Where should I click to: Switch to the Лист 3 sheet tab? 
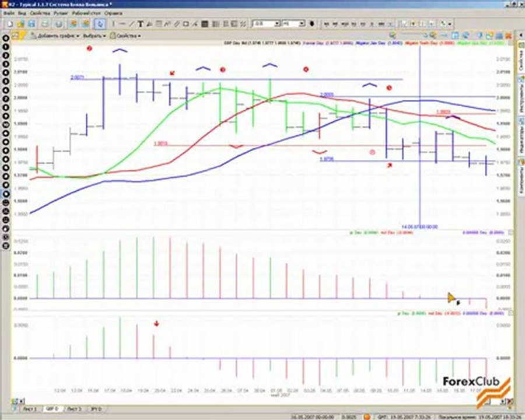(x=74, y=409)
